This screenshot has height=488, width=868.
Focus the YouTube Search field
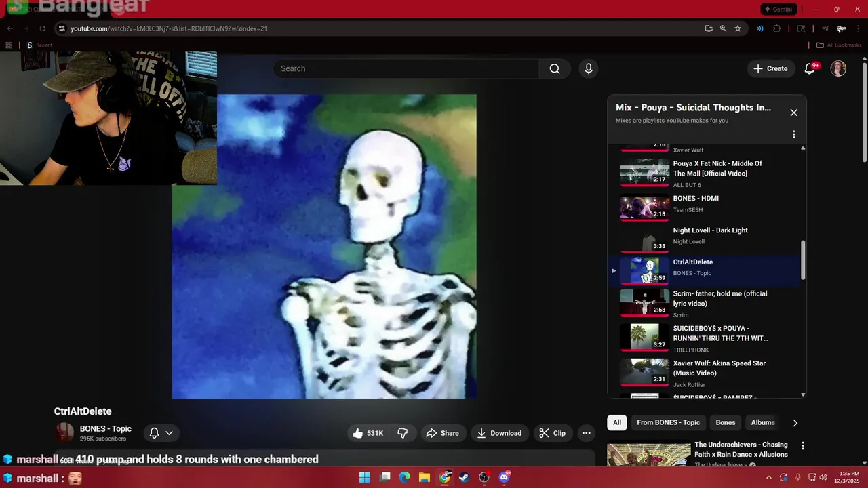[406, 68]
